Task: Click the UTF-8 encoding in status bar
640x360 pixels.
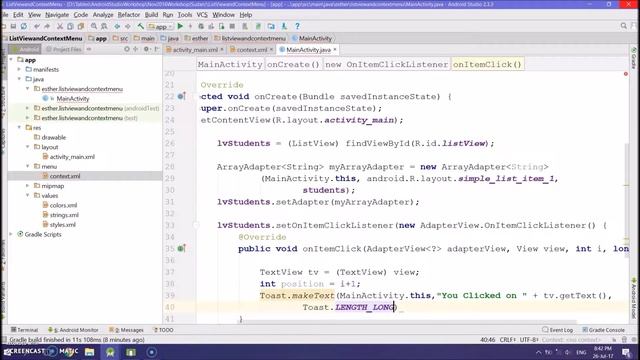Action: point(530,340)
